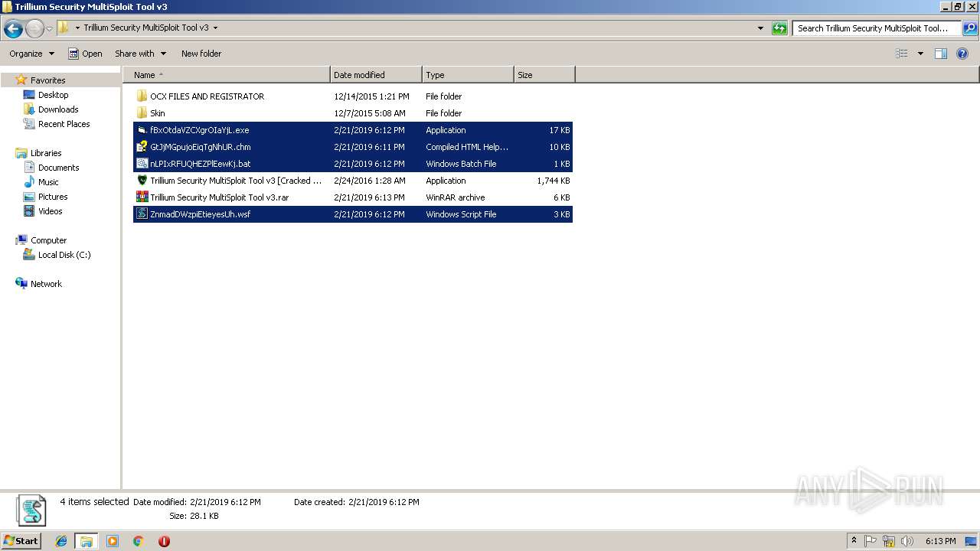Screen dimensions: 980x551
Task: Click the Start button
Action: pyautogui.click(x=21, y=540)
